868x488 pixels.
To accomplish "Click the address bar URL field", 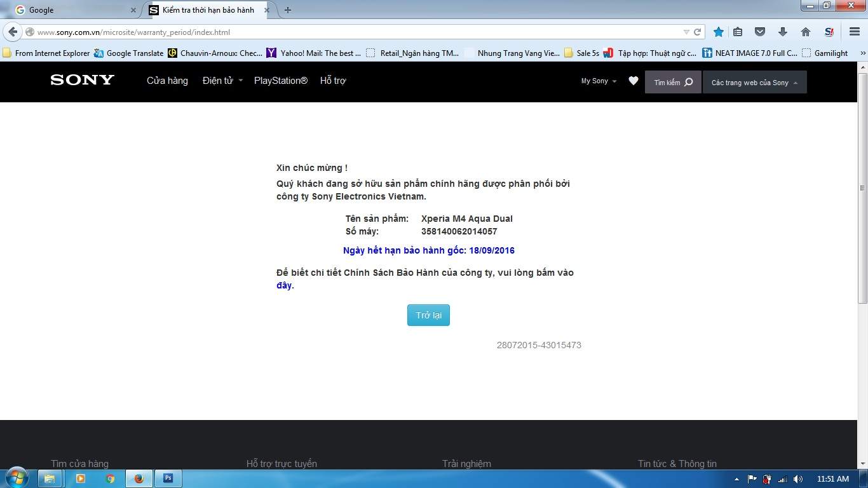I will [356, 32].
